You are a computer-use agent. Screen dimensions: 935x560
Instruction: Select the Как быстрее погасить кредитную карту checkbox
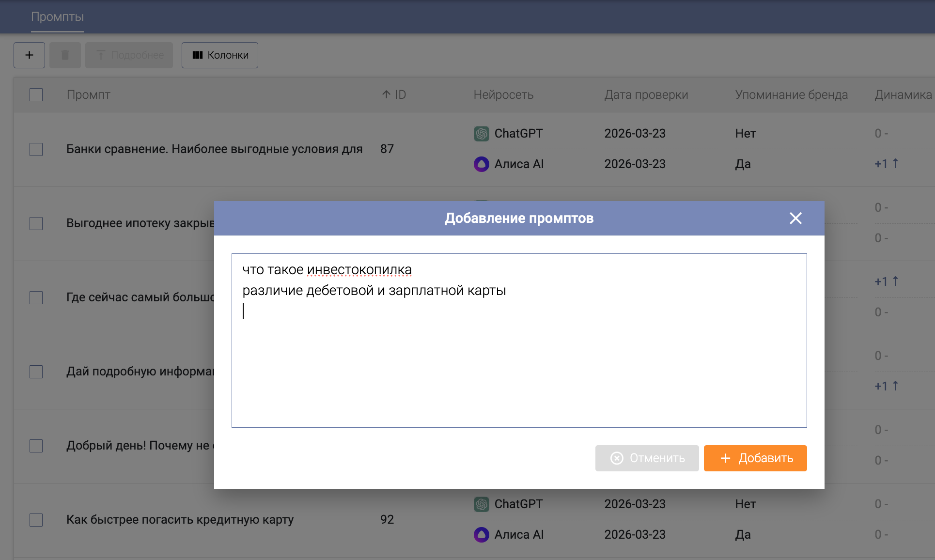click(36, 520)
